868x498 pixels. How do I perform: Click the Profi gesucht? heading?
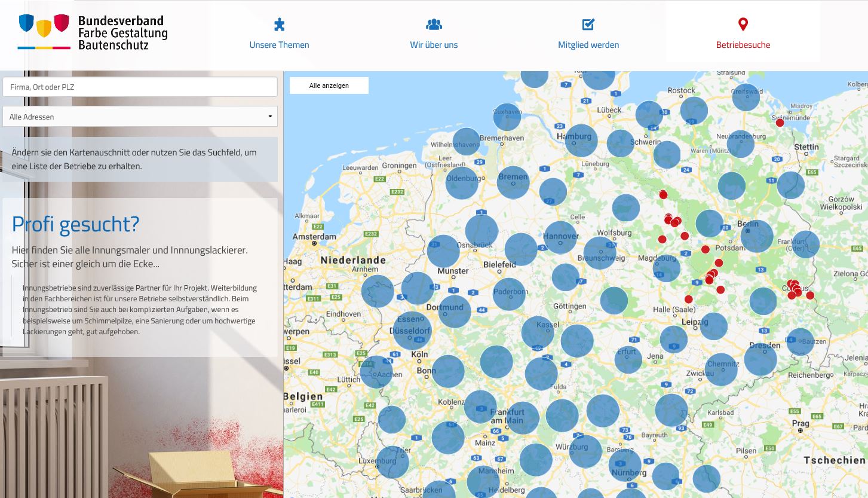coord(75,224)
